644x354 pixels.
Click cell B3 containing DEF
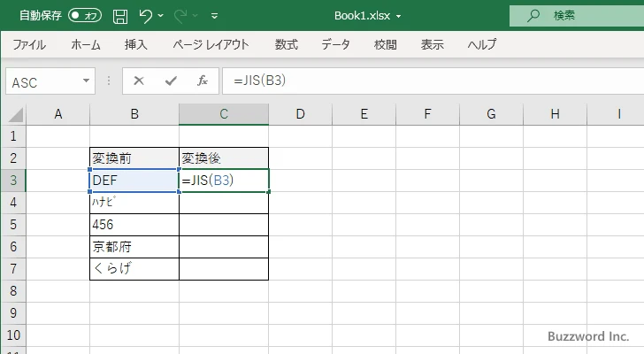tap(134, 181)
